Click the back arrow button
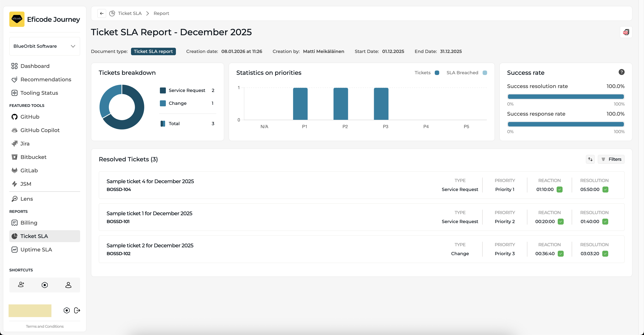This screenshot has width=644, height=335. pyautogui.click(x=102, y=13)
